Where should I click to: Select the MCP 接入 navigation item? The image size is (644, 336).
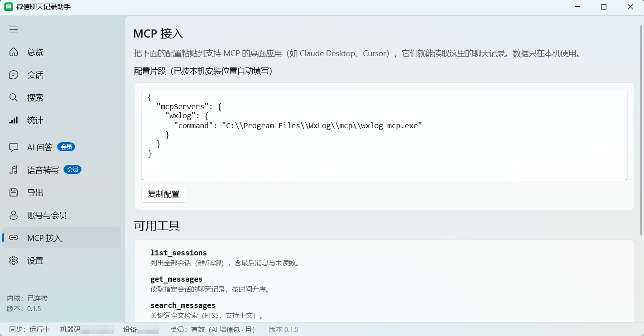pyautogui.click(x=62, y=238)
